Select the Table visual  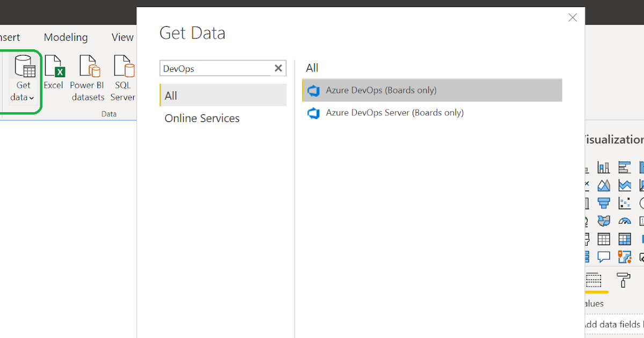tap(603, 238)
